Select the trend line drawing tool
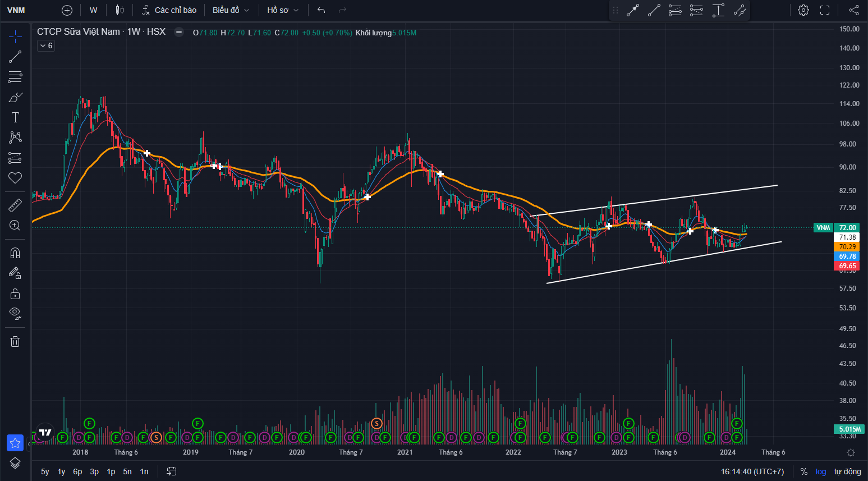This screenshot has height=481, width=868. [x=15, y=57]
